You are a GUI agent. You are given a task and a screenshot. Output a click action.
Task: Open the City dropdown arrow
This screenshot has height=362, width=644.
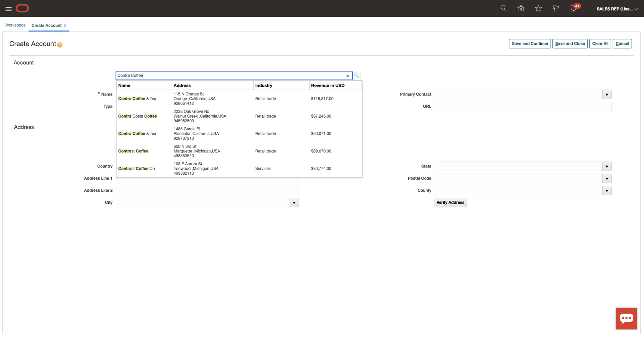294,202
